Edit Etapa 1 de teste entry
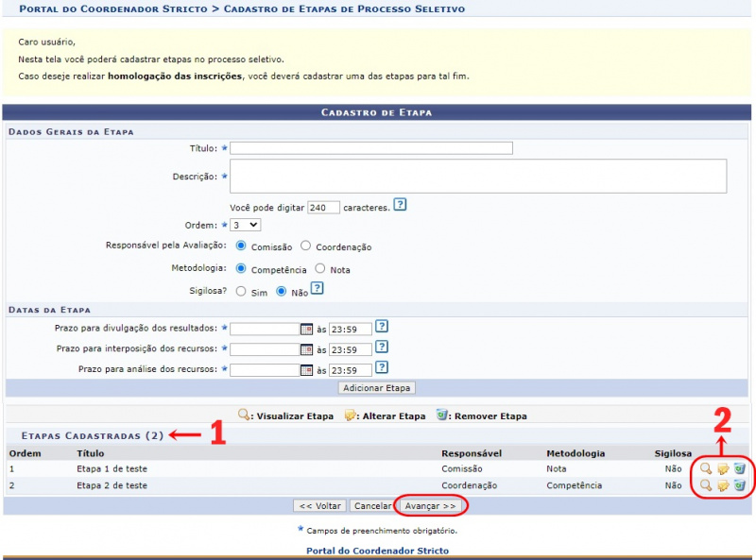This screenshot has height=560, width=756. (723, 468)
